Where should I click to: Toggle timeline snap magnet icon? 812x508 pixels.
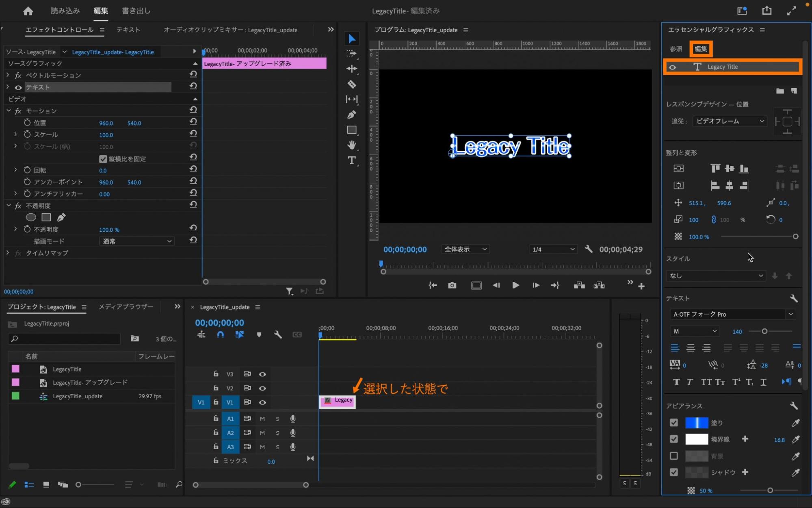click(220, 334)
